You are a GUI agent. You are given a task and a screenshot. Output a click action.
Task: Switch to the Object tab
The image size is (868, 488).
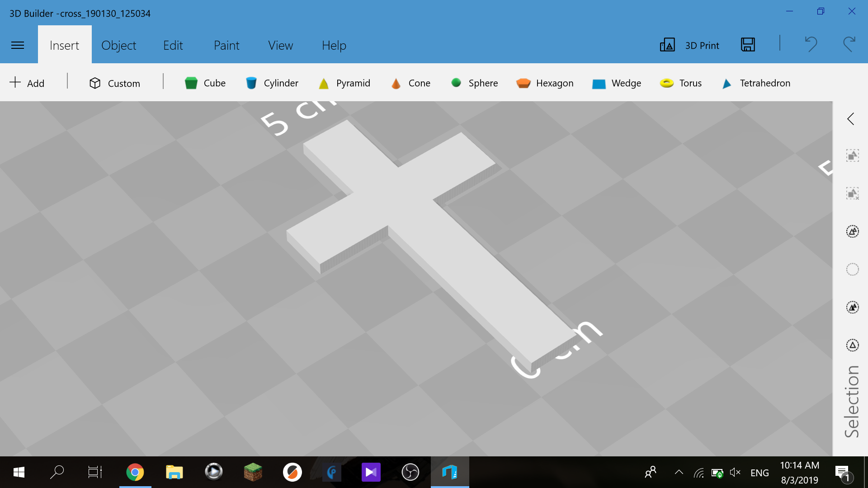pyautogui.click(x=118, y=45)
